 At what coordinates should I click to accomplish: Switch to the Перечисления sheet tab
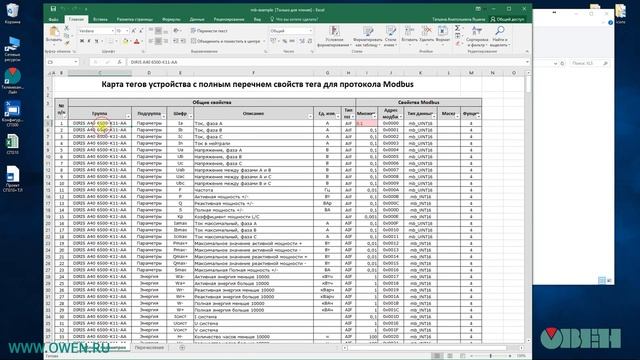(149, 348)
